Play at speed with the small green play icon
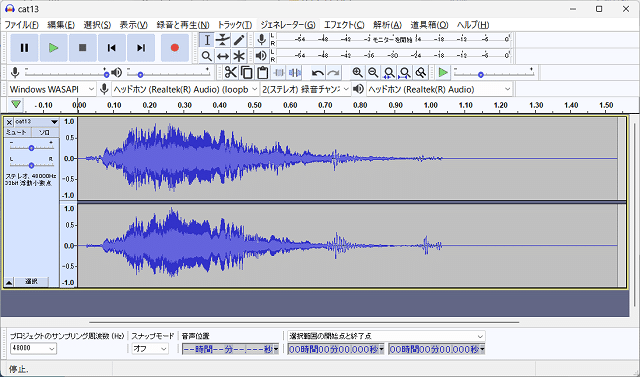Screen dimensions: 640x377 (443, 73)
